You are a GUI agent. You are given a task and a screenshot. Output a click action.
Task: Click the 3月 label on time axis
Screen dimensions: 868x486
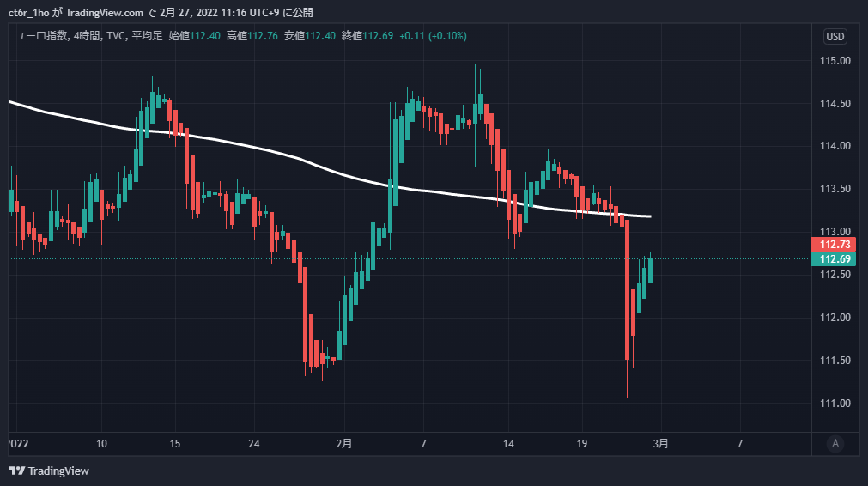pos(660,444)
